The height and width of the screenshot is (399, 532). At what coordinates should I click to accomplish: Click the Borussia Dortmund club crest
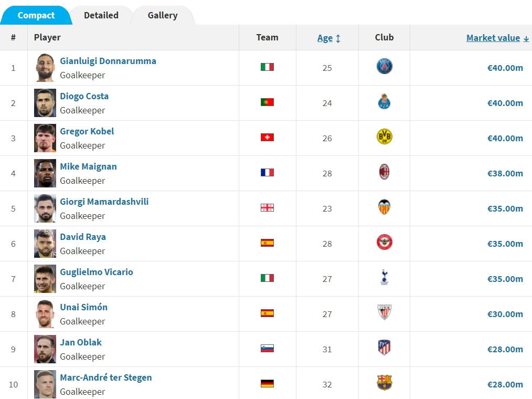[x=385, y=137]
